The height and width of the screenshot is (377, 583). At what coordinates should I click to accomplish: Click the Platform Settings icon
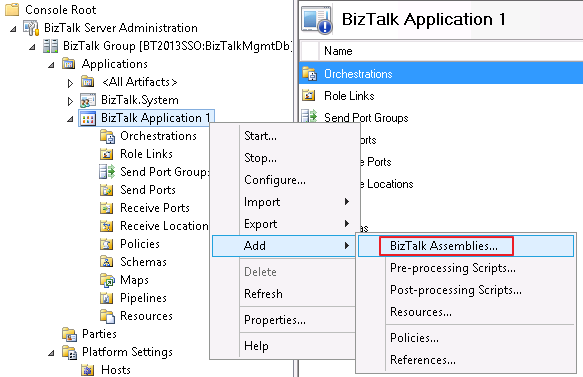[70, 352]
